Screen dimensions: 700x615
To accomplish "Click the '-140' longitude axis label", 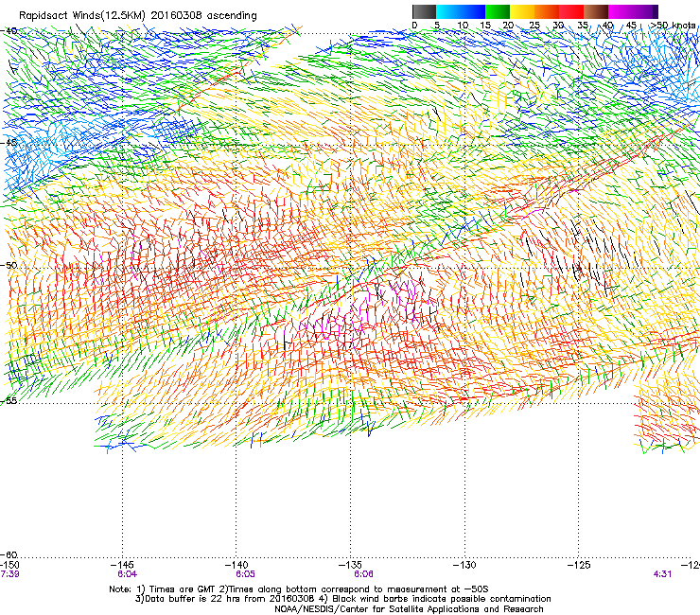I will (x=236, y=565).
